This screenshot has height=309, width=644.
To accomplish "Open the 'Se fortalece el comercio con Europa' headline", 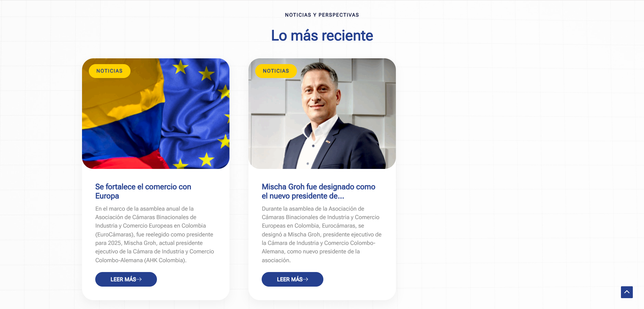I will pyautogui.click(x=143, y=191).
